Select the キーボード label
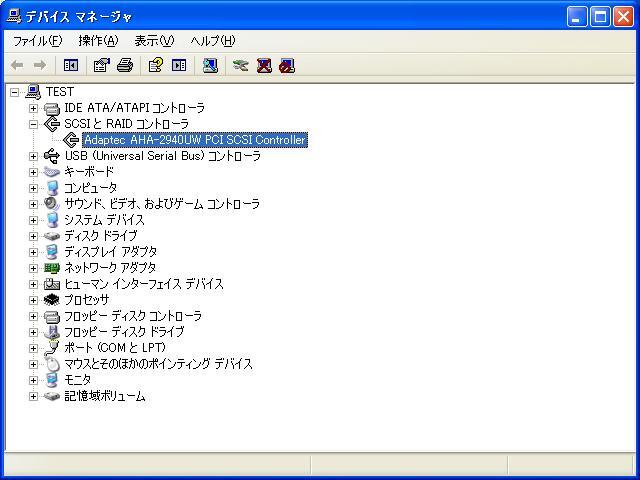 tap(89, 172)
